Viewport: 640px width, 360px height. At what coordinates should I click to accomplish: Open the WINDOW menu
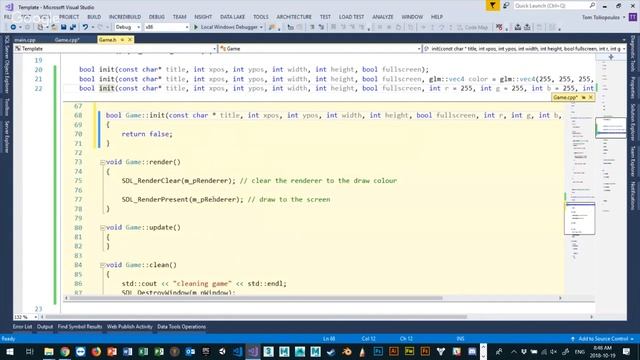(412, 17)
